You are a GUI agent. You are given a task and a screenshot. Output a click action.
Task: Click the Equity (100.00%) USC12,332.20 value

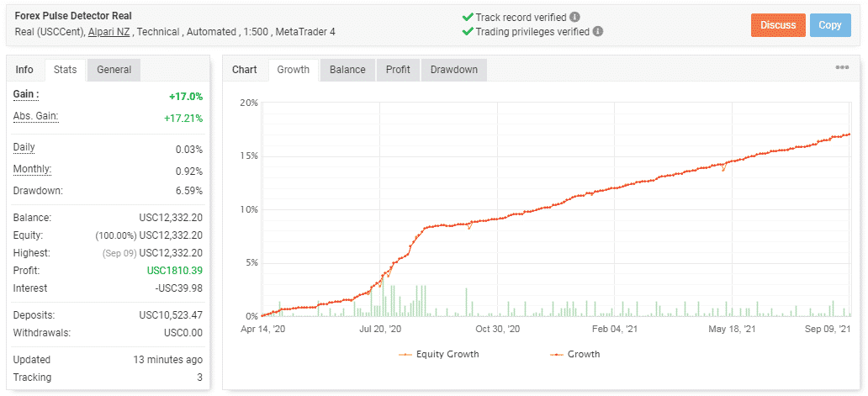click(x=149, y=235)
